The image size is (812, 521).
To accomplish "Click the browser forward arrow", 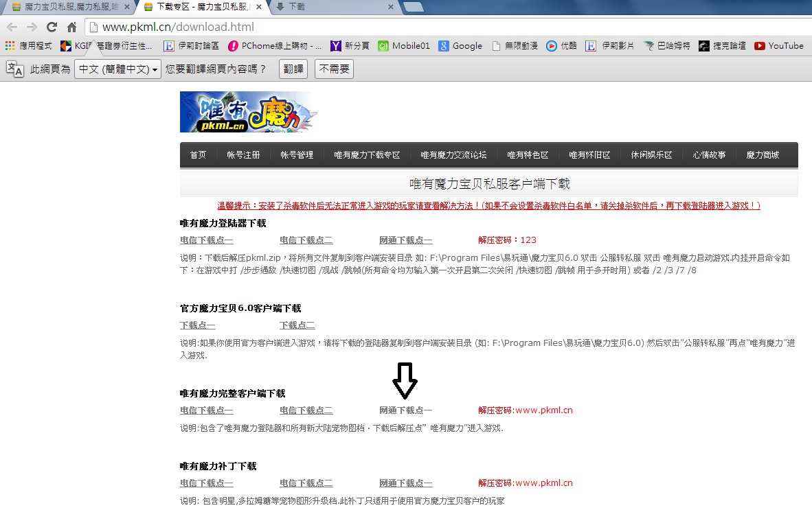I will 32,27.
